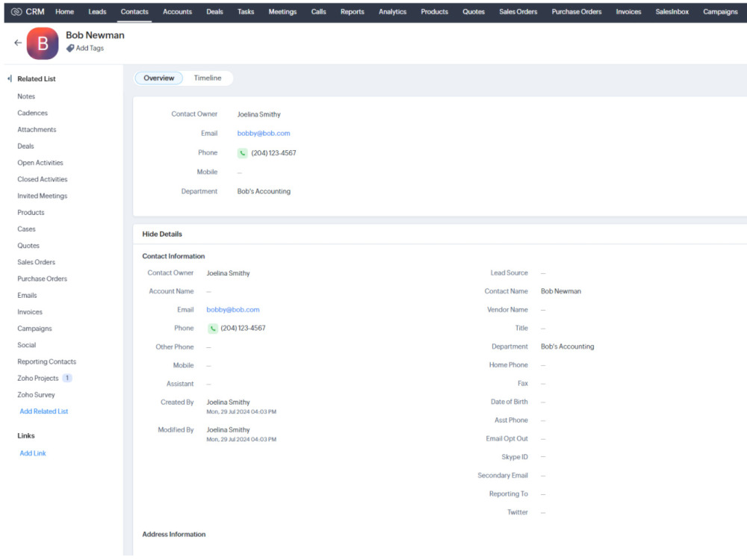The height and width of the screenshot is (560, 747).
Task: Open the SalesInbox module
Action: tap(672, 11)
